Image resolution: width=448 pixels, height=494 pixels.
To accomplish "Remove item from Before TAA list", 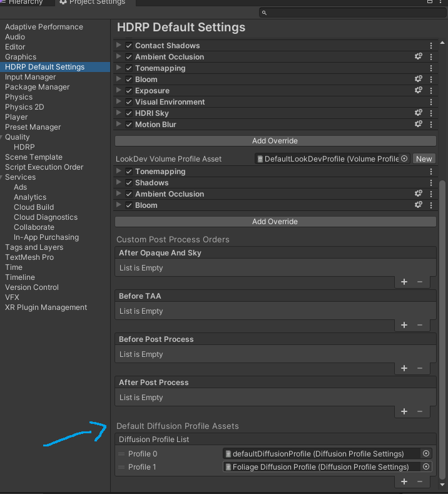I will 420,326.
